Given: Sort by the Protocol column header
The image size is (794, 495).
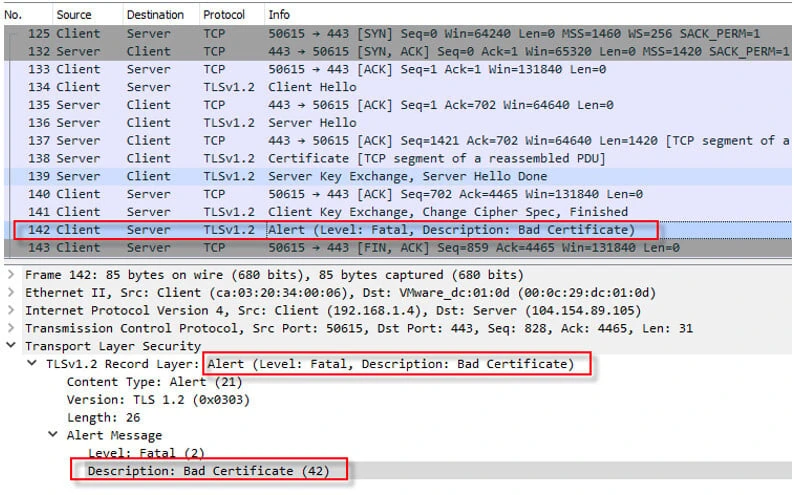Looking at the screenshot, I should pyautogui.click(x=224, y=15).
